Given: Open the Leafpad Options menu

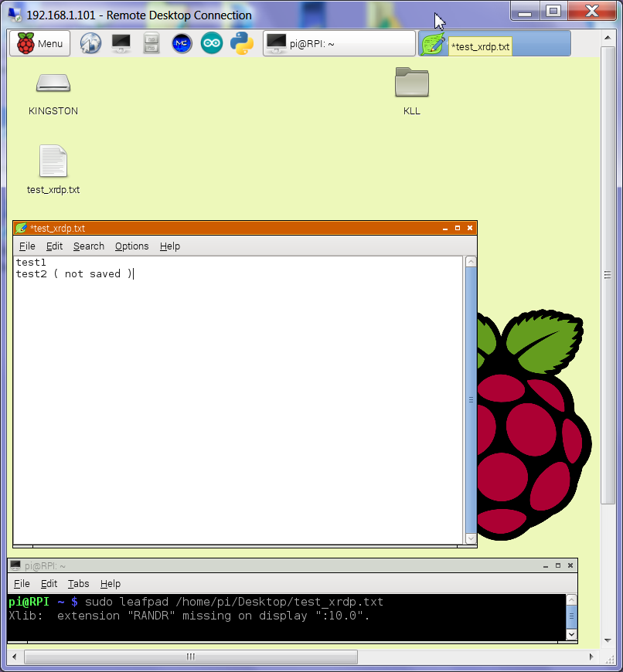Looking at the screenshot, I should point(131,246).
